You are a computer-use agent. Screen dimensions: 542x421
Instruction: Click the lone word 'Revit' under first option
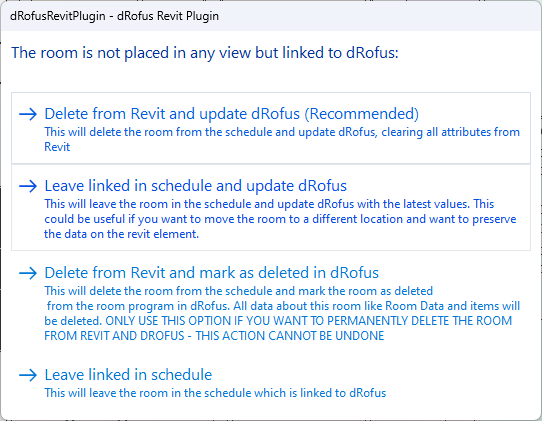[57, 147]
